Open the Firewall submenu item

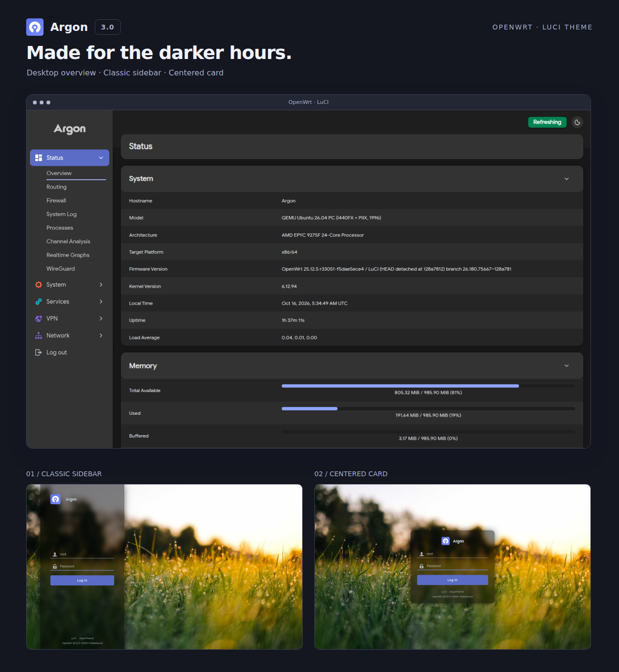[x=56, y=200]
